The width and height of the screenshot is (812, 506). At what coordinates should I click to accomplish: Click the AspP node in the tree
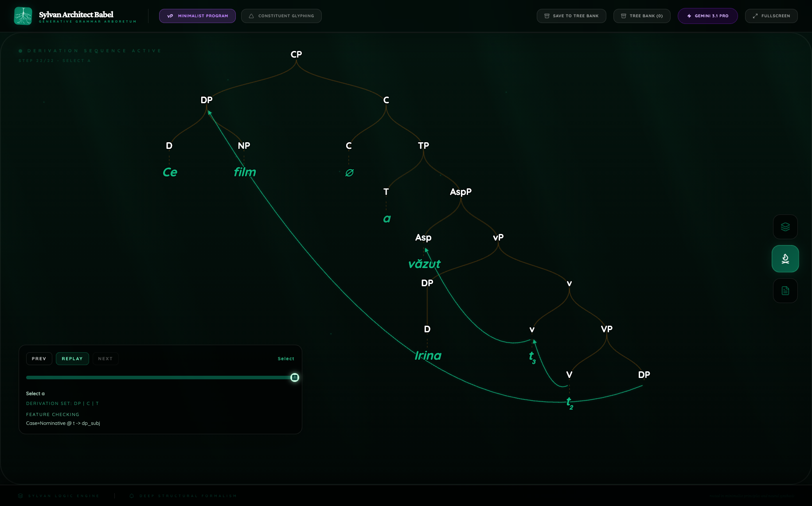pos(461,192)
